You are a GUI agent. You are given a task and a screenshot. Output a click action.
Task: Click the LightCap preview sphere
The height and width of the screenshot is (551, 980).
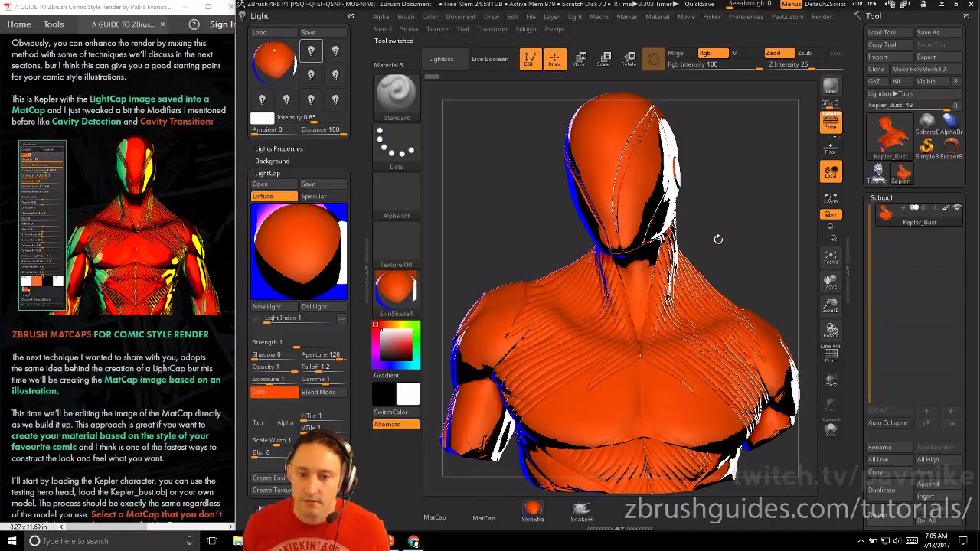click(x=299, y=251)
